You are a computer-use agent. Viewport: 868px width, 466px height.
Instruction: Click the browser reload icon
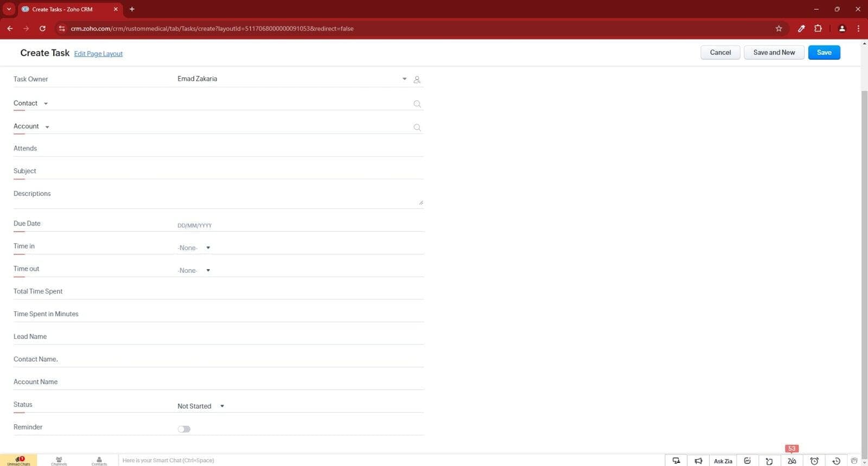[x=42, y=28]
